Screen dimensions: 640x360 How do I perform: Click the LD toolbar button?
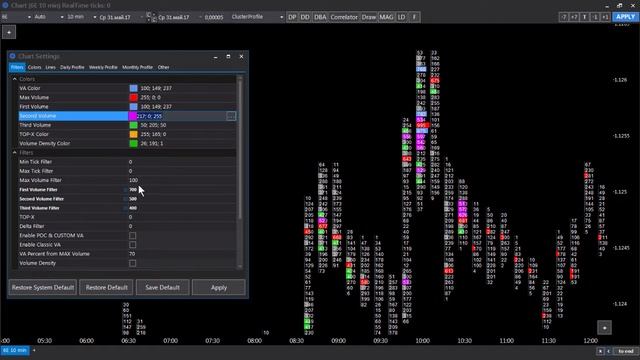click(401, 17)
